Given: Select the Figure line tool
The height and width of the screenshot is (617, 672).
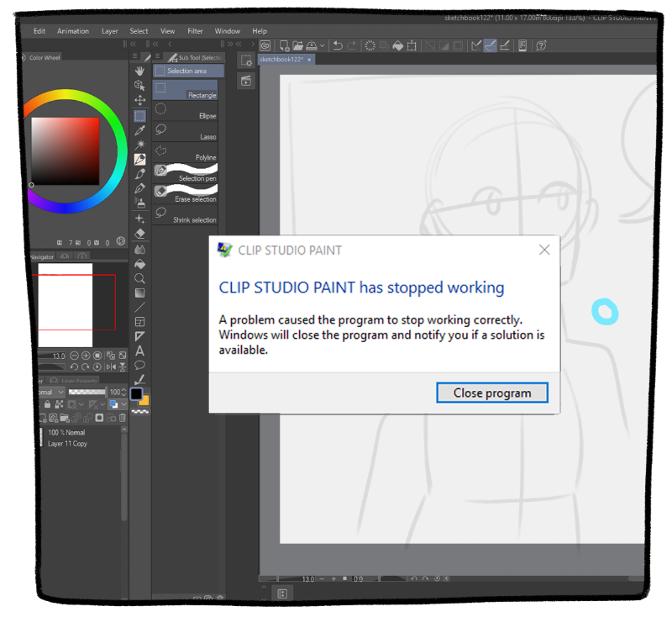Looking at the screenshot, I should [139, 308].
